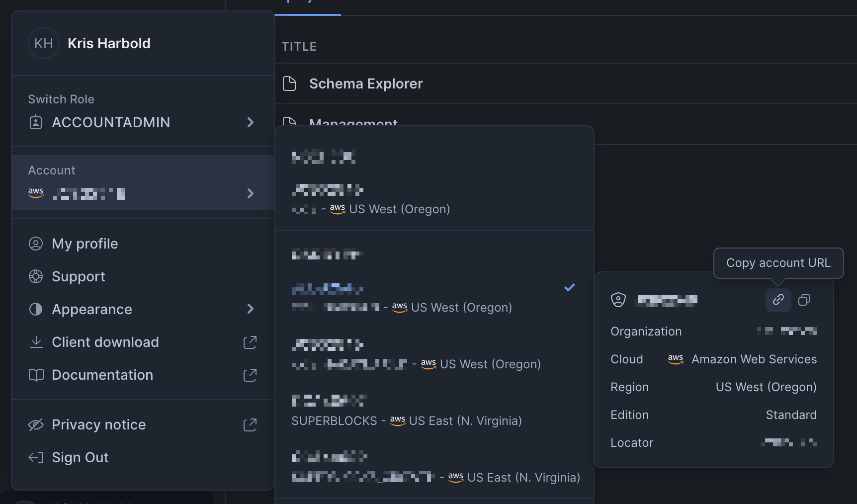Image resolution: width=857 pixels, height=504 pixels.
Task: Select Sign Out from the menu
Action: 80,457
